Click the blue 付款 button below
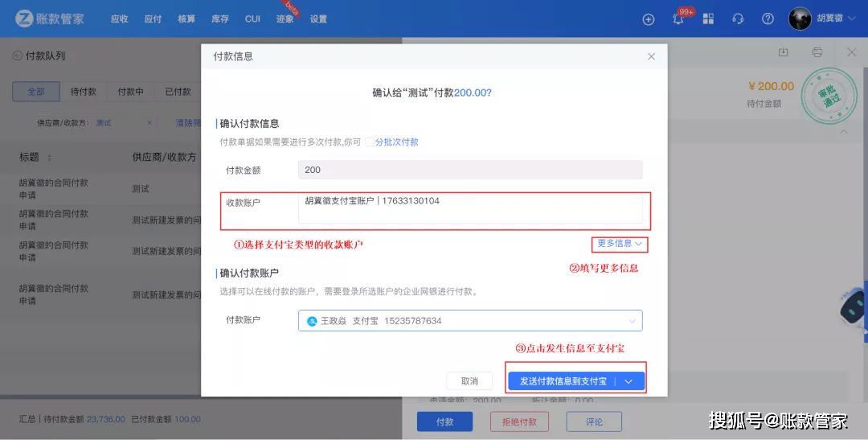The height and width of the screenshot is (440, 868). (x=444, y=421)
